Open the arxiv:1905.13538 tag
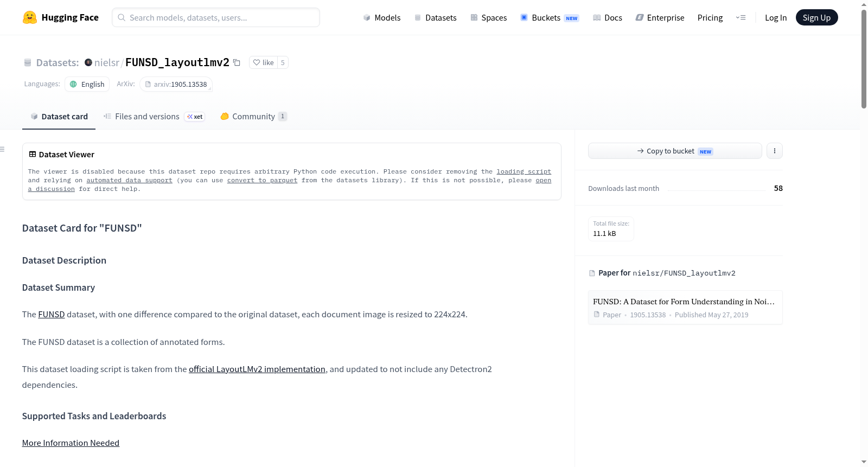This screenshot has width=868, height=467. [176, 84]
